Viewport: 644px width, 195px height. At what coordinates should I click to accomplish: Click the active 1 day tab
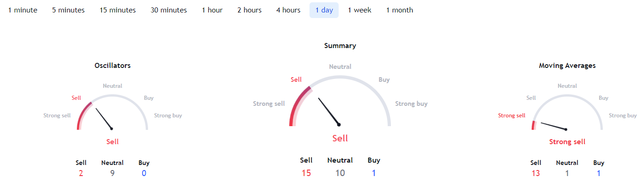tap(324, 10)
